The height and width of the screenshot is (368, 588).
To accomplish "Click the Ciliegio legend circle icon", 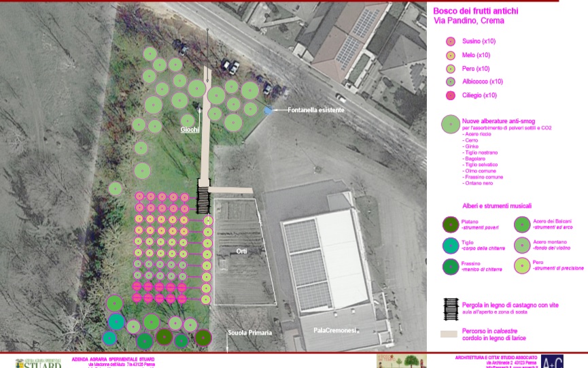I will [450, 95].
